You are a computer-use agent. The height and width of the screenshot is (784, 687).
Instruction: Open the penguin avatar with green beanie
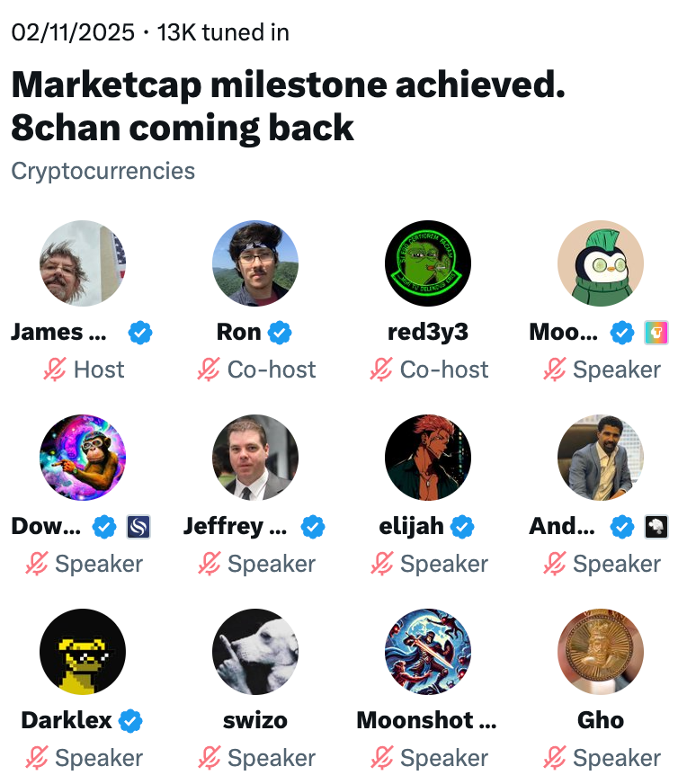pos(601,263)
